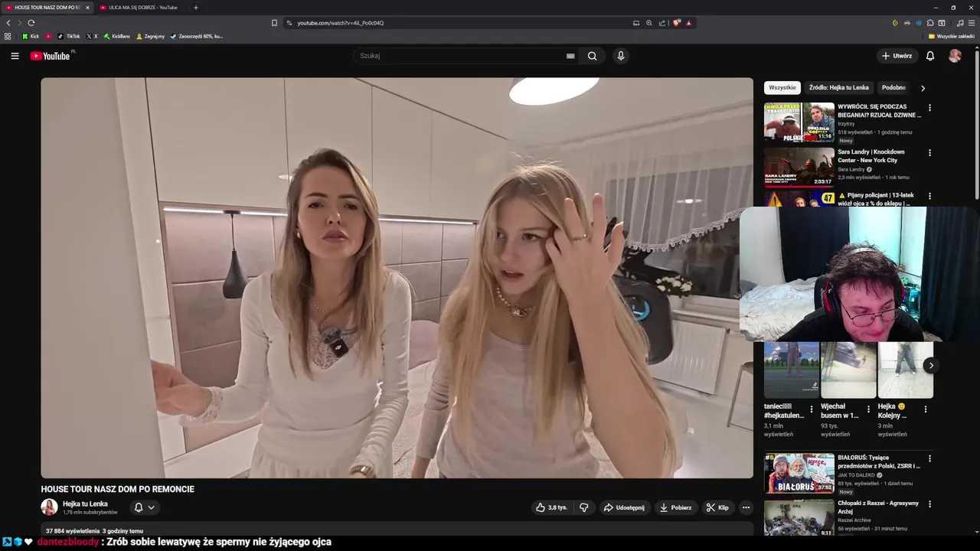Click the browser address bar URL
Screen dimensions: 980x551
click(341, 23)
